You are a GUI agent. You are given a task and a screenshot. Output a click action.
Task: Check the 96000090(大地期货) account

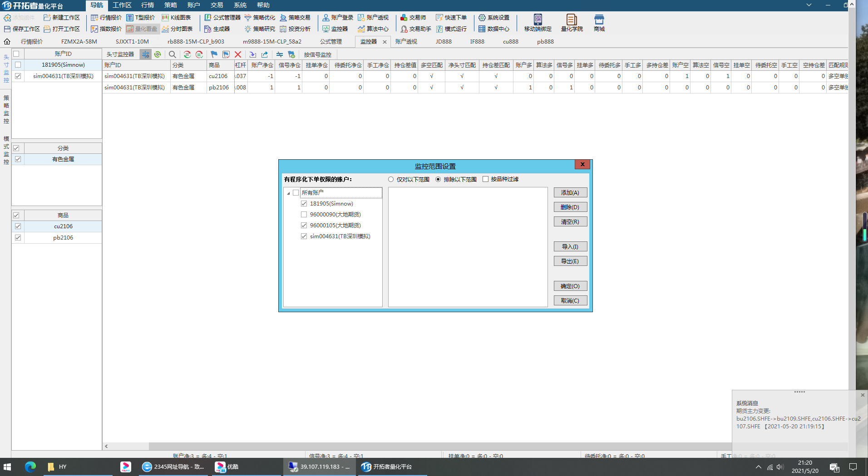pyautogui.click(x=304, y=215)
